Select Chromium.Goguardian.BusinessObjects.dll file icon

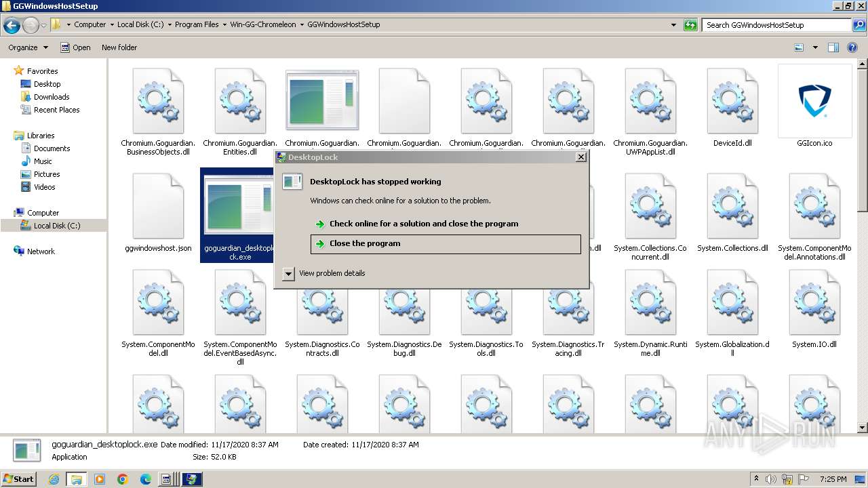point(158,100)
